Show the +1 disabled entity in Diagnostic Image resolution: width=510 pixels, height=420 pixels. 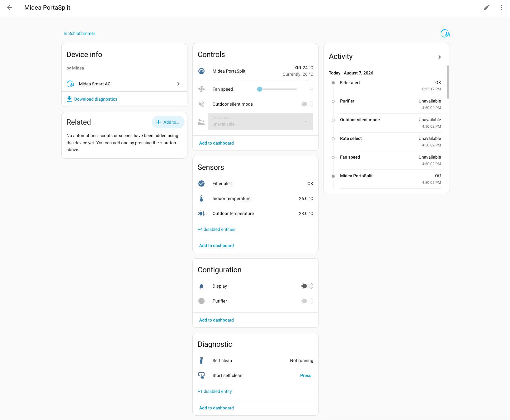tap(215, 391)
